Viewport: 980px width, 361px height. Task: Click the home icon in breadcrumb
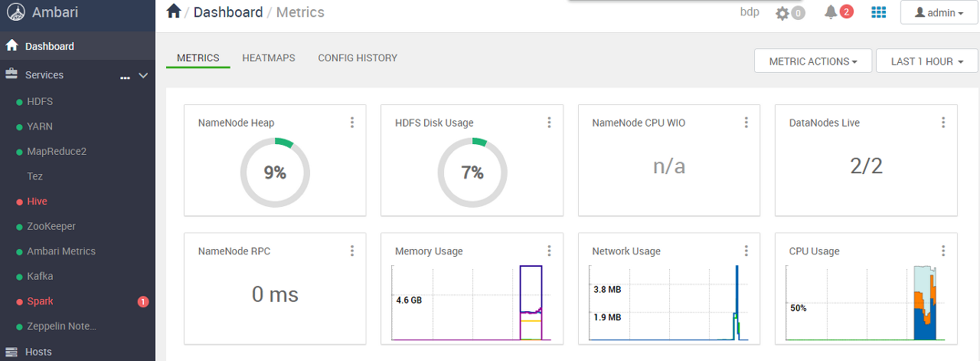click(174, 11)
